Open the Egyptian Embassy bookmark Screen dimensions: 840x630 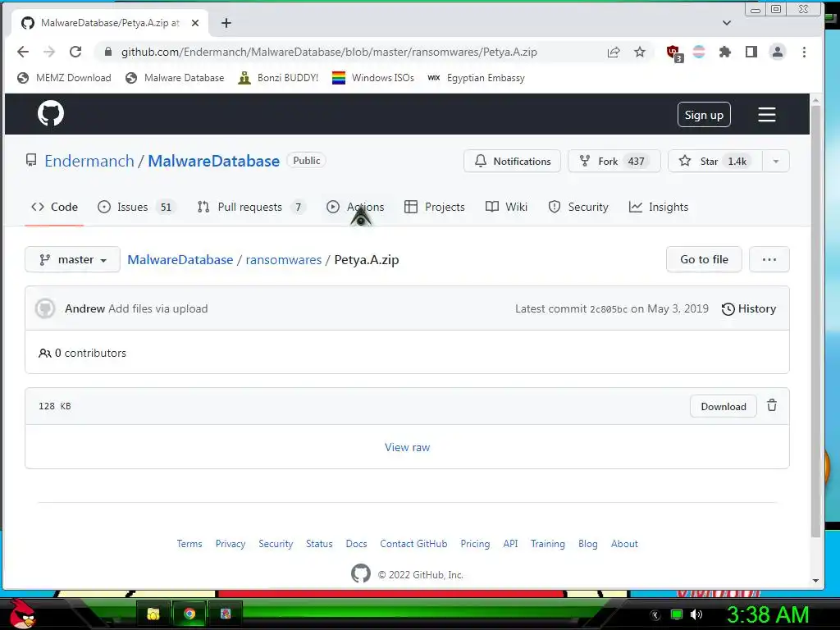[x=477, y=78]
